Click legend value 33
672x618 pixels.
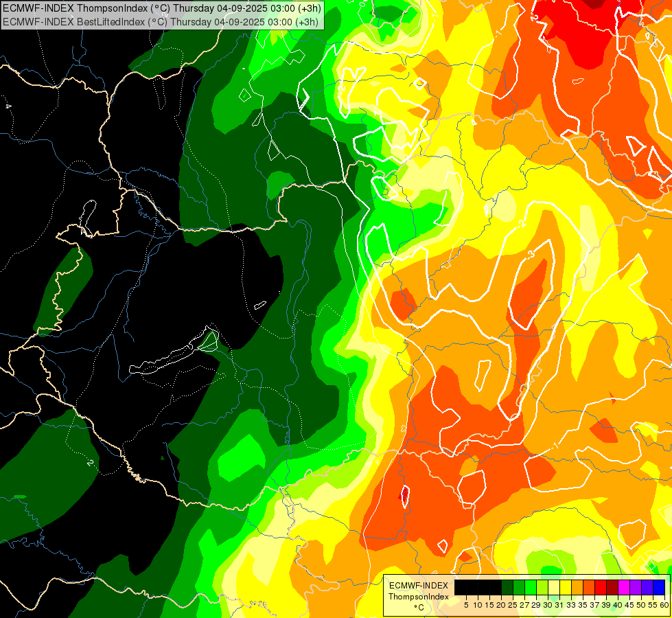pos(571,605)
